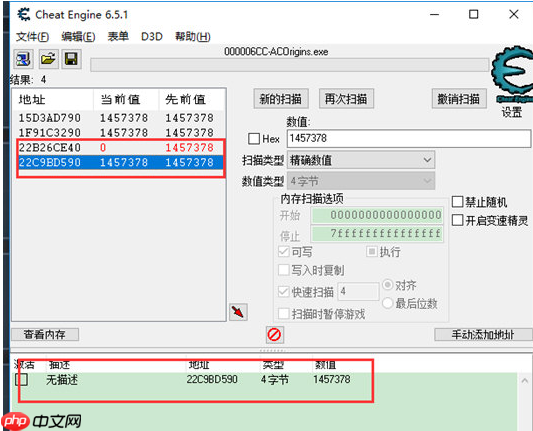Enable the 禁止随机 checkbox
This screenshot has width=533, height=431.
point(457,202)
